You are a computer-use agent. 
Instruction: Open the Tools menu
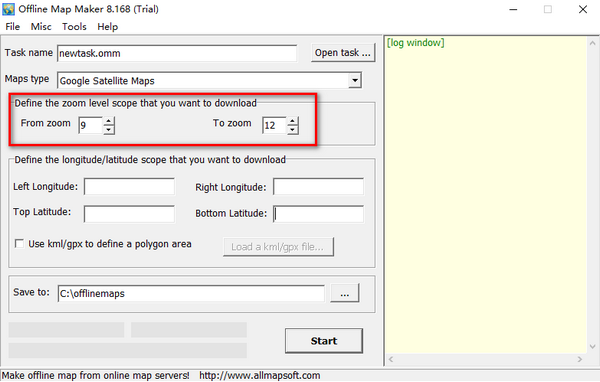[x=74, y=27]
